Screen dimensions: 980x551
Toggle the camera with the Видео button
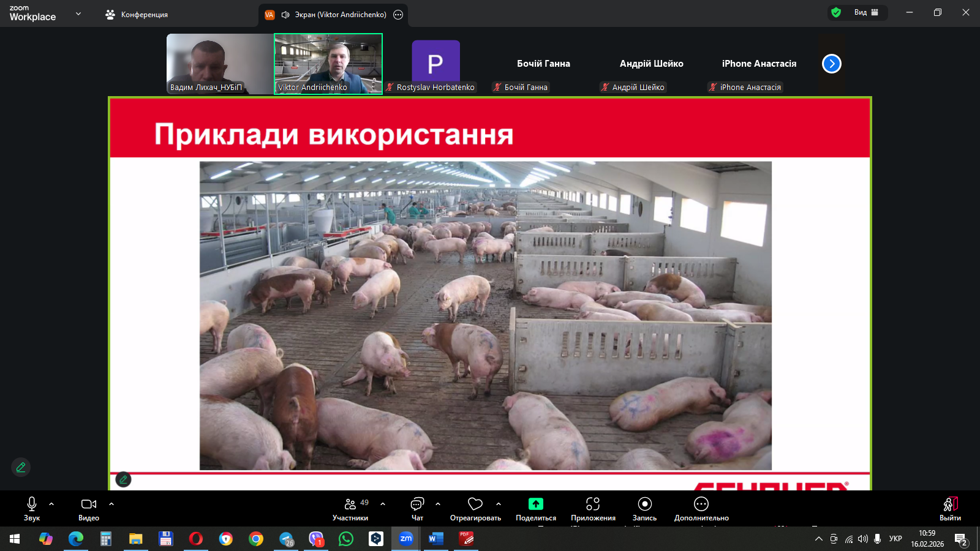click(89, 509)
